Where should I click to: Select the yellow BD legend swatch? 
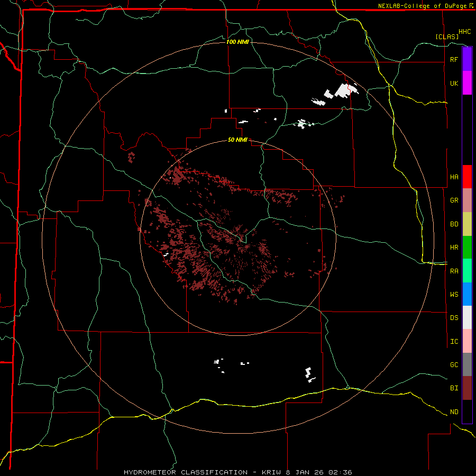pyautogui.click(x=467, y=224)
